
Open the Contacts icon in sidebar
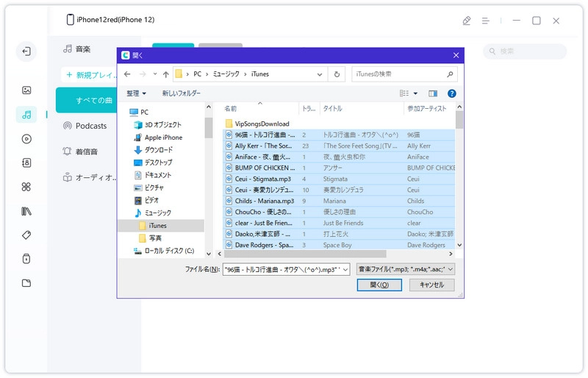pyautogui.click(x=26, y=163)
